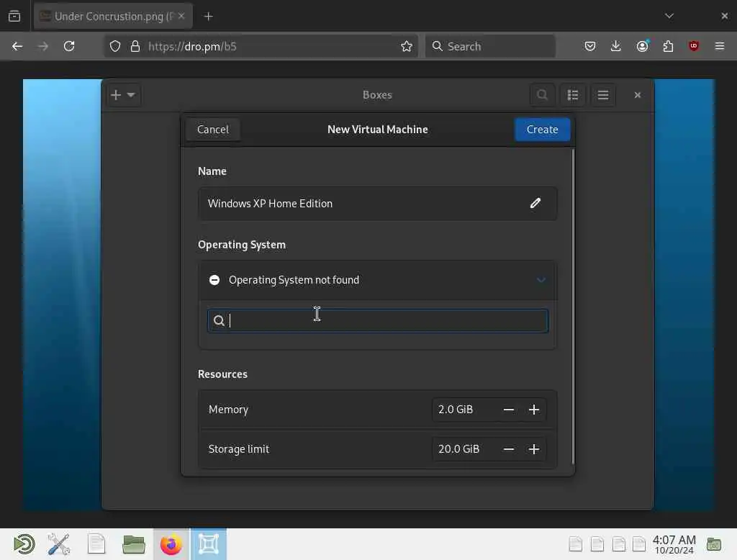The image size is (737, 560).
Task: Cancel the new virtual machine dialog
Action: pos(213,130)
